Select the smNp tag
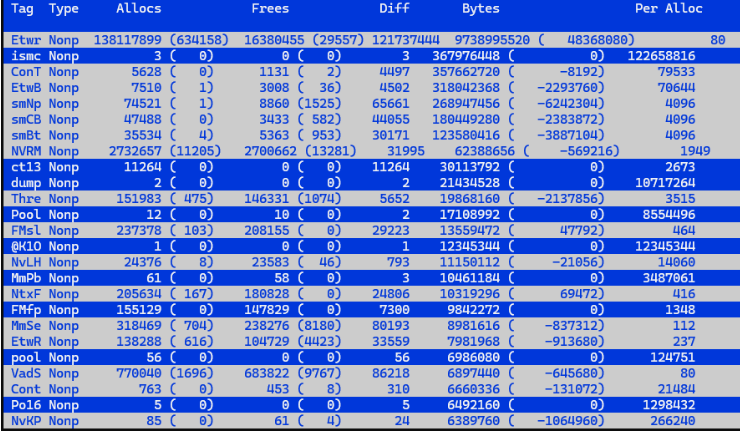Screen dimensions: 740x431 [x=26, y=103]
